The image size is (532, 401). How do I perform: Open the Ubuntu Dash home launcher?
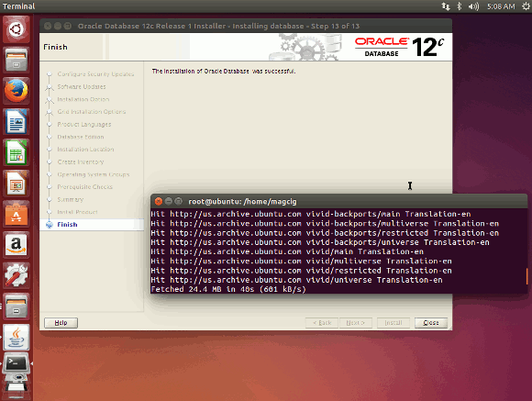click(x=17, y=29)
